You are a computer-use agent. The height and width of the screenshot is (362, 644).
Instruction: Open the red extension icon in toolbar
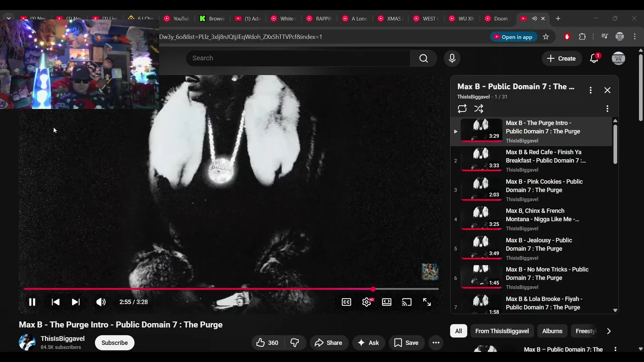click(567, 37)
